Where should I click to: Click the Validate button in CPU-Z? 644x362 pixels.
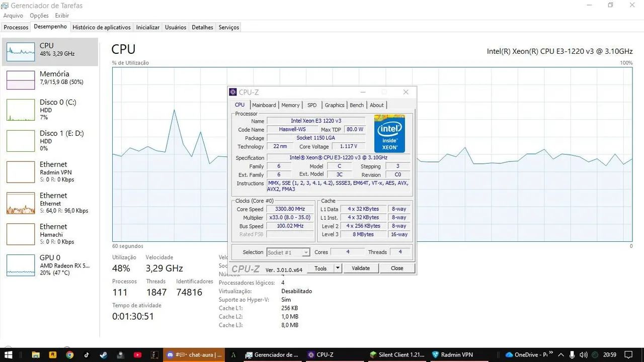(x=361, y=268)
